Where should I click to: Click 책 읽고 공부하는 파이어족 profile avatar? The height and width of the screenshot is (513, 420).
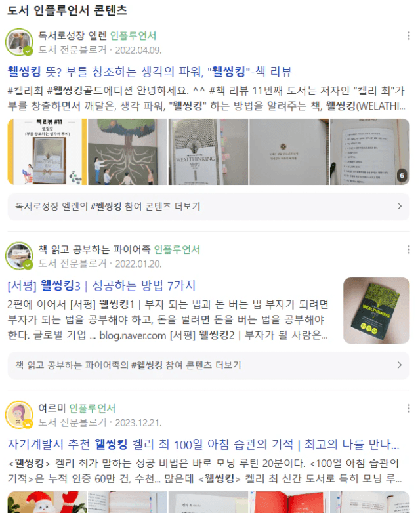point(19,256)
